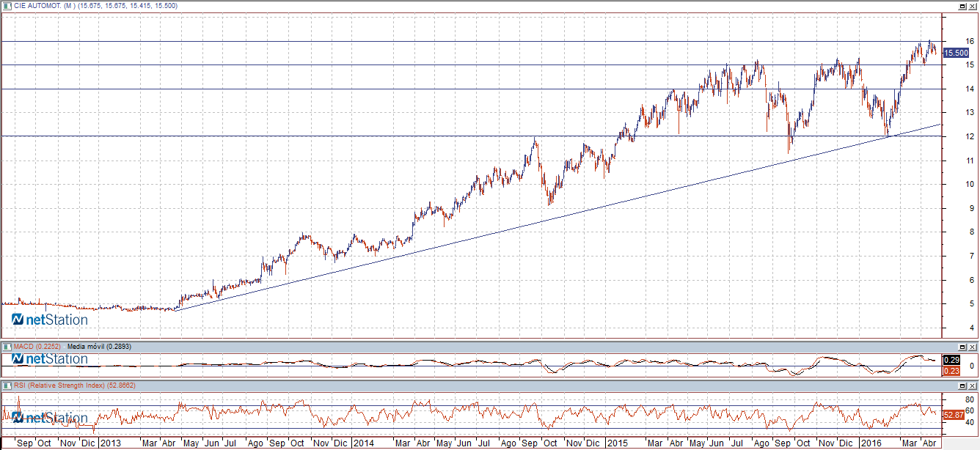This screenshot has width=980, height=450.
Task: Click the 80 mark on RSI axis
Action: pyautogui.click(x=970, y=399)
